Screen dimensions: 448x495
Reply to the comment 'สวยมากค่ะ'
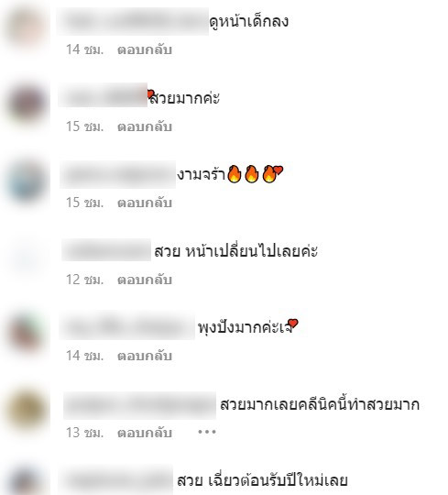[x=145, y=126]
